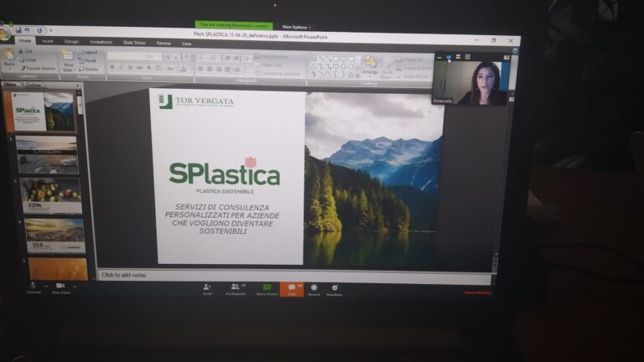The width and height of the screenshot is (644, 362).
Task: Switch to the Review ribbon tab
Action: coord(164,43)
